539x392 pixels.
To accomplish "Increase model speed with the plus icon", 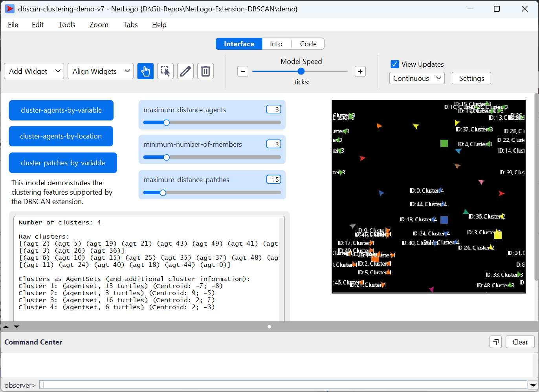I will click(x=360, y=71).
